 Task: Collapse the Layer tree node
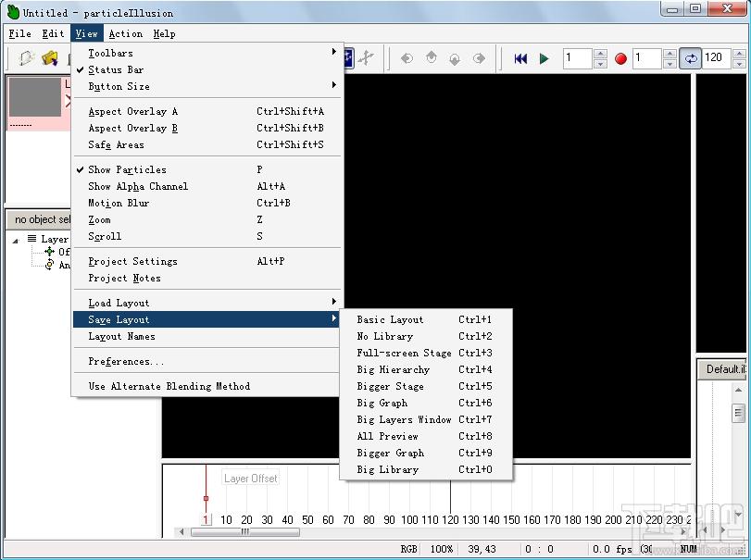[16, 240]
